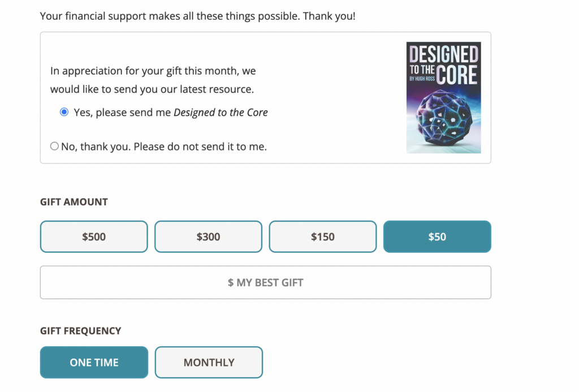The image size is (579, 392).
Task: Click the italic 'Designed to the Core' label text
Action: (221, 113)
